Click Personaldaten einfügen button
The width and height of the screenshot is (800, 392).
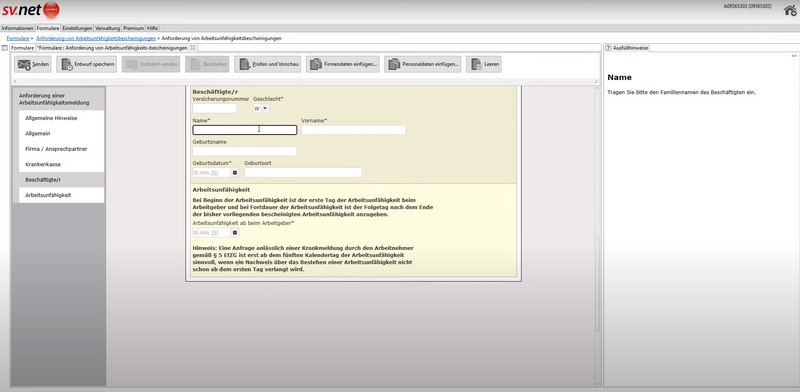(422, 64)
